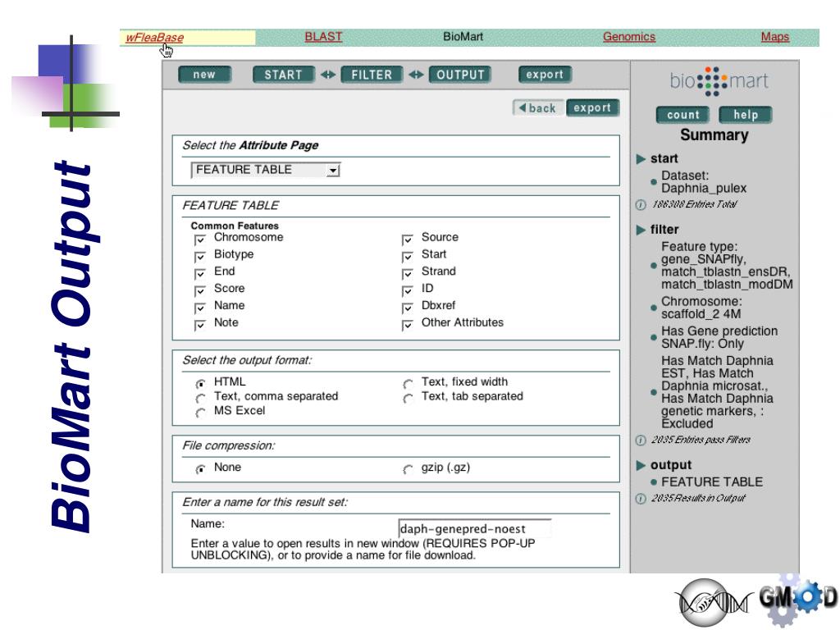Open the help button
This screenshot has height=630, width=840.
point(745,115)
